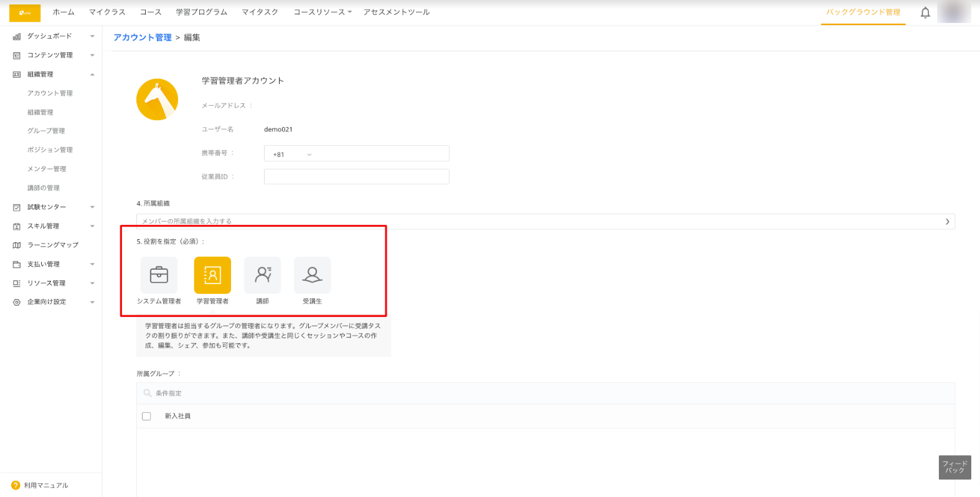Click the search magnifier in 条件指定 field

(x=148, y=393)
